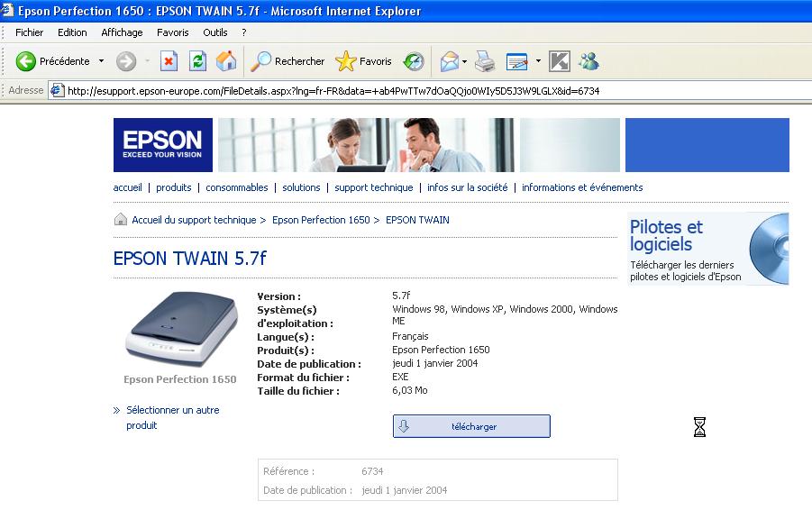
Task: Refresh the page with green arrows icon
Action: click(x=197, y=61)
